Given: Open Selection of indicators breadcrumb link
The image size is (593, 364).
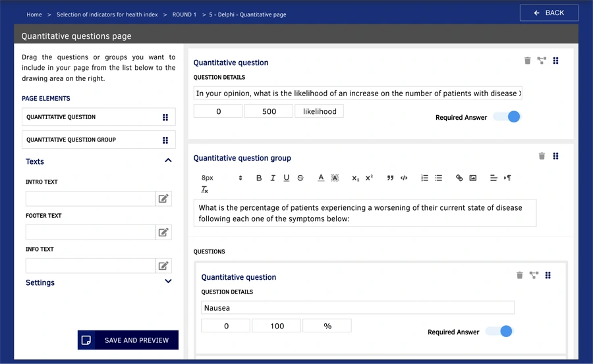Looking at the screenshot, I should click(107, 14).
